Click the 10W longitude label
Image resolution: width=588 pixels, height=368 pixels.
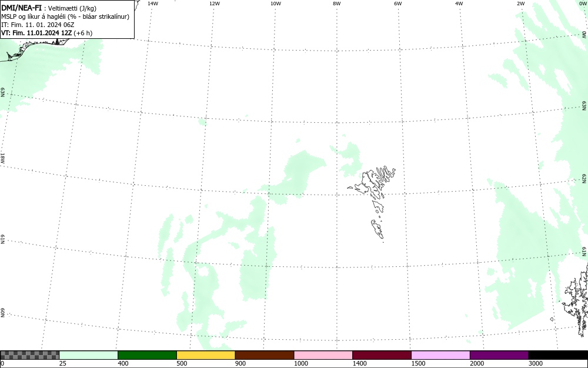tap(276, 4)
